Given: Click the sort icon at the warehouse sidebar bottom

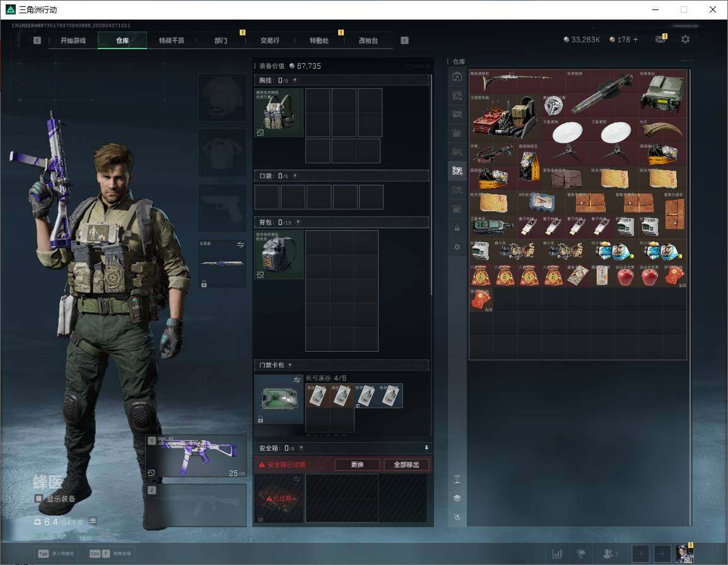Looking at the screenshot, I should [457, 516].
